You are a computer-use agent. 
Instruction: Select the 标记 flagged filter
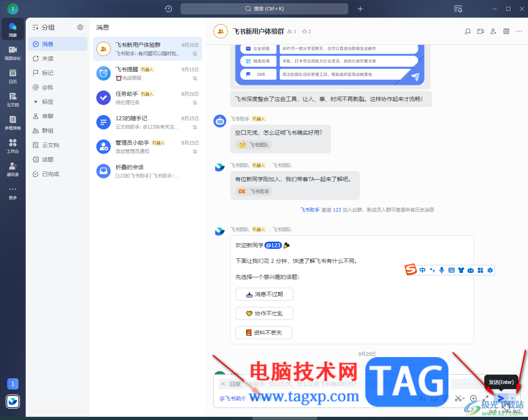coord(58,73)
